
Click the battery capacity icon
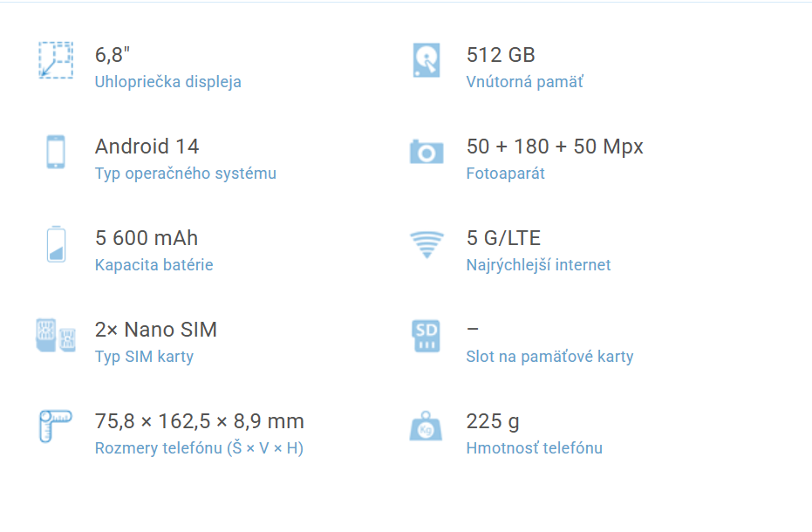(x=56, y=244)
